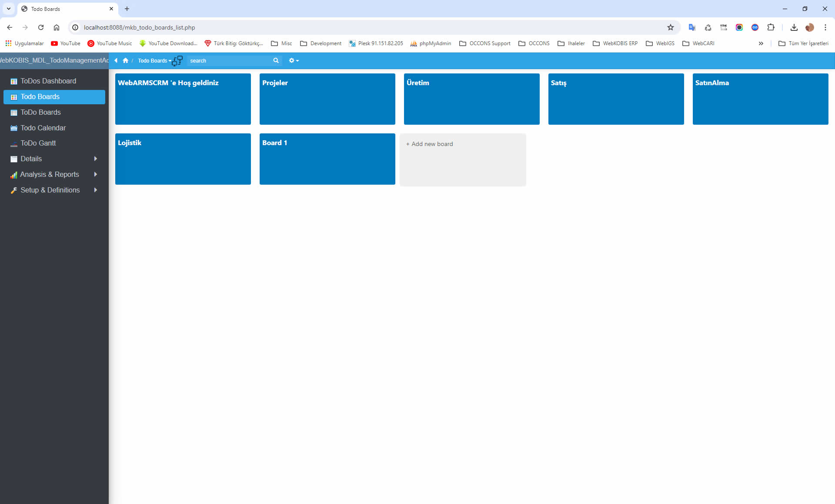
Task: Open the Projeler board
Action: [327, 99]
